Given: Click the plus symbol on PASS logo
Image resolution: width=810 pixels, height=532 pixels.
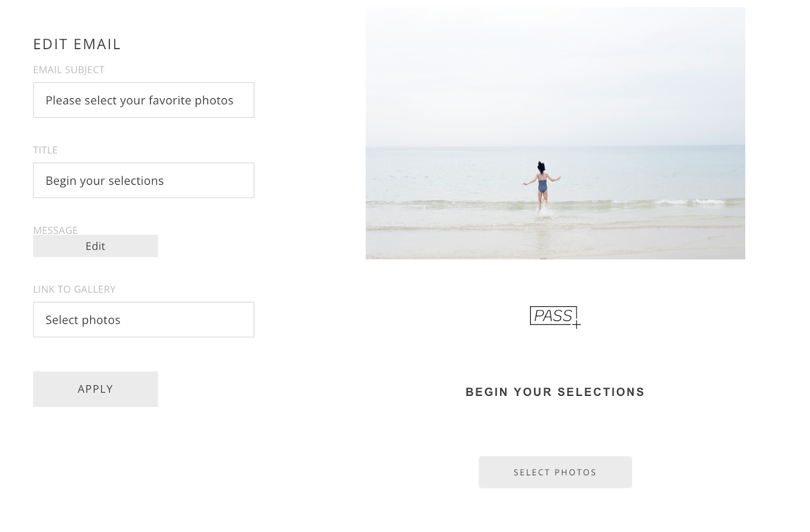Looking at the screenshot, I should (x=576, y=324).
